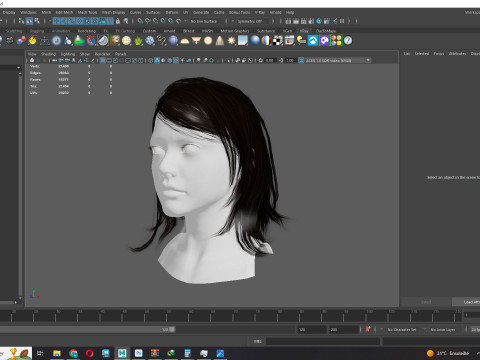Click the viewport gamma value field

[x=290, y=60]
